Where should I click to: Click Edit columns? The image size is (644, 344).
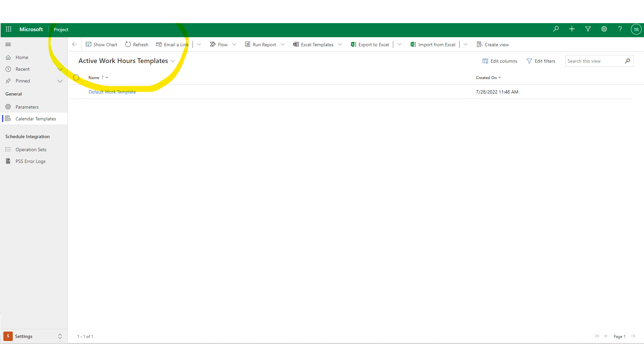click(x=500, y=61)
